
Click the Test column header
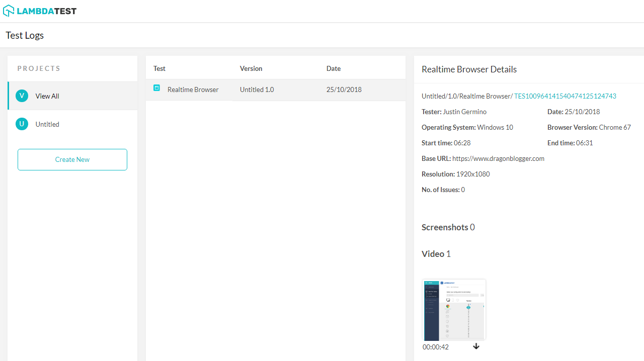point(159,68)
